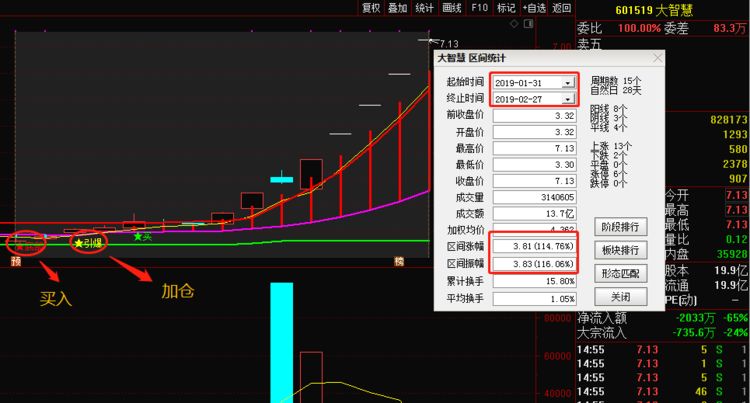
Task: Click the 80000 volume axis label
Action: click(558, 318)
